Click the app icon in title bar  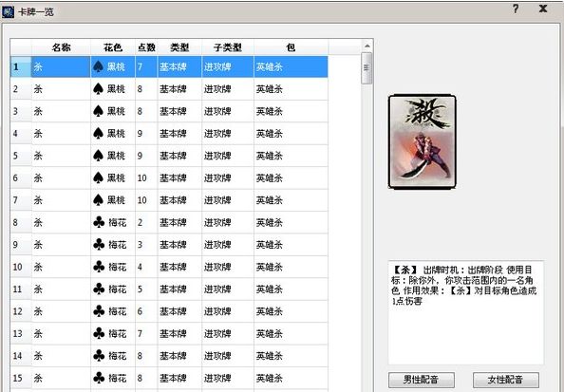(8, 11)
